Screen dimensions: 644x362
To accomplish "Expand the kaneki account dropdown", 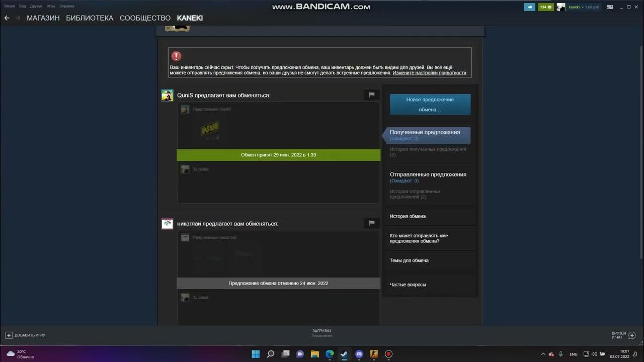I will [576, 7].
